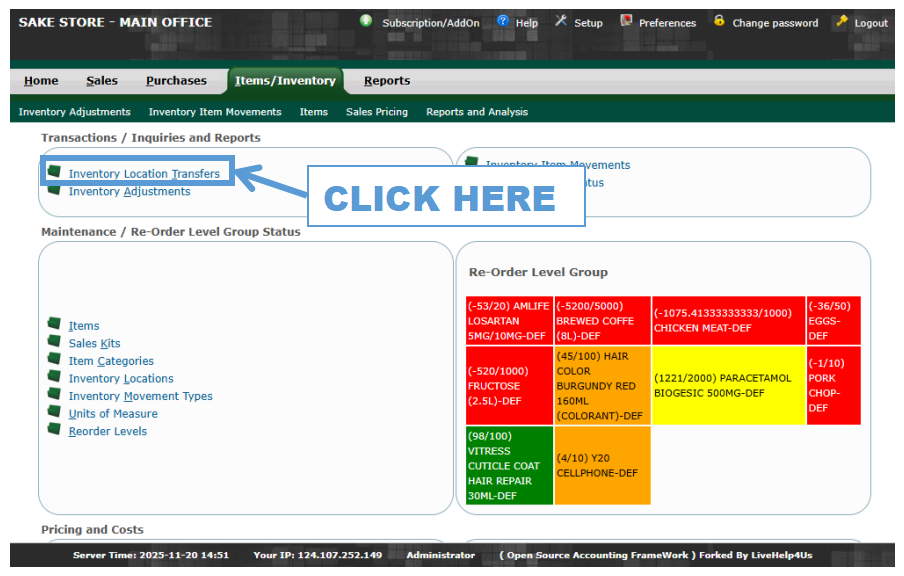Open the Units of Measure link

pos(113,414)
